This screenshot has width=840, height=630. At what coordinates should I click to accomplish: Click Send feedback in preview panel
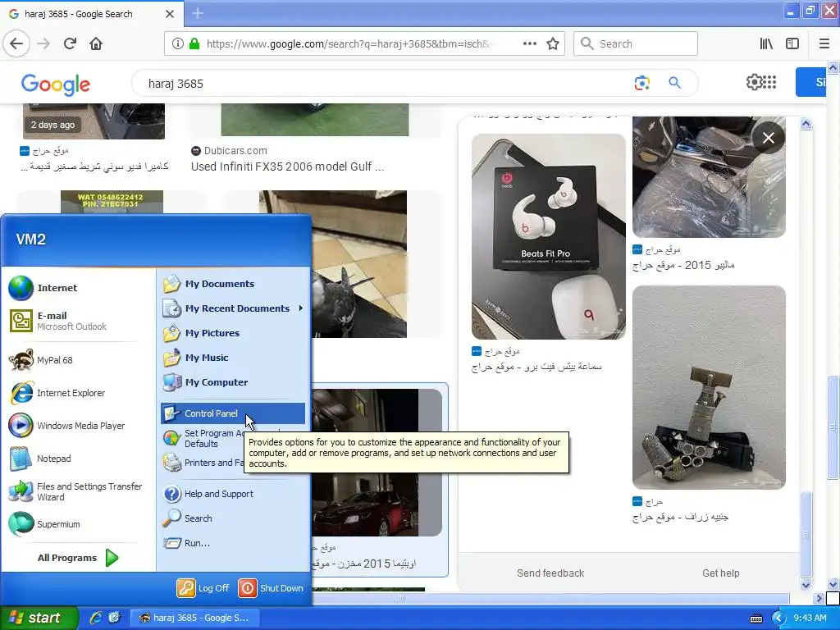550,573
